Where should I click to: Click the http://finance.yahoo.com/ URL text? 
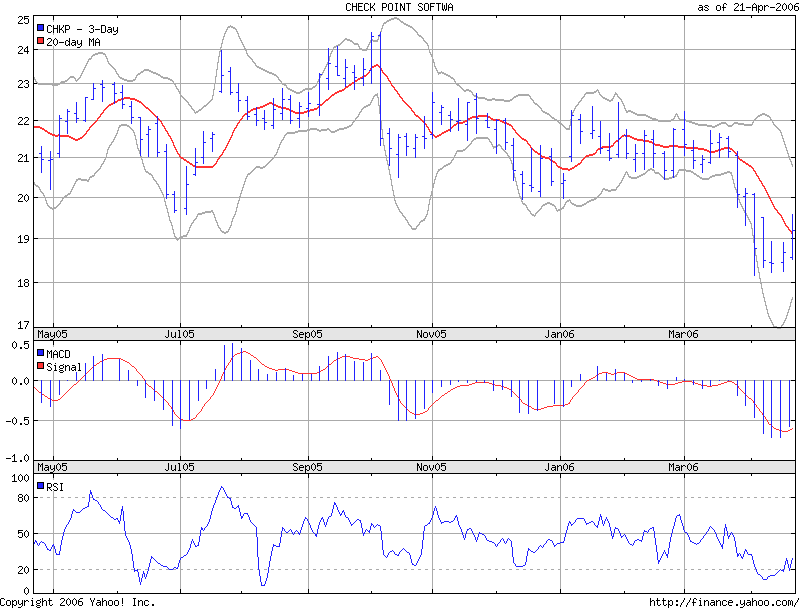[x=724, y=602]
